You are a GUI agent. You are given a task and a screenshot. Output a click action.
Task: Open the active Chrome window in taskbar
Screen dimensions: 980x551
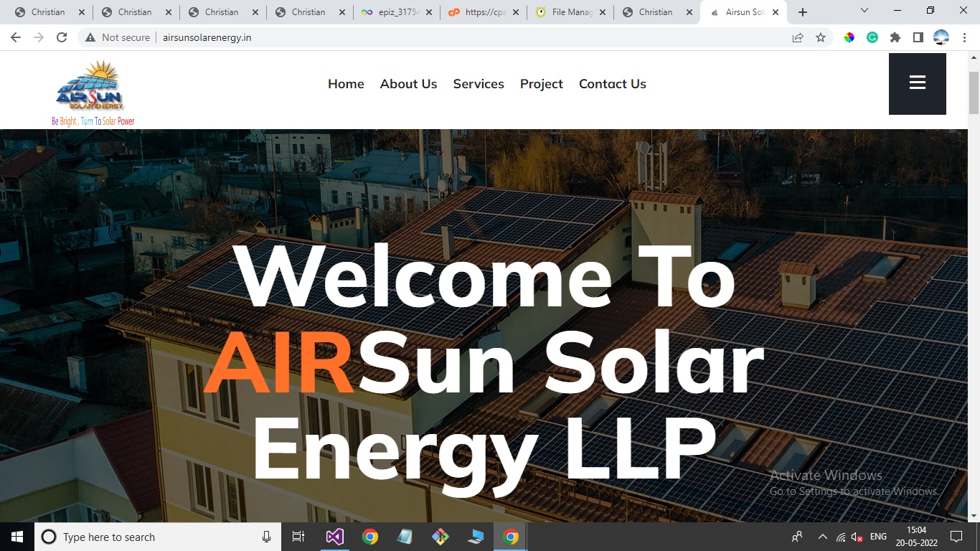511,537
